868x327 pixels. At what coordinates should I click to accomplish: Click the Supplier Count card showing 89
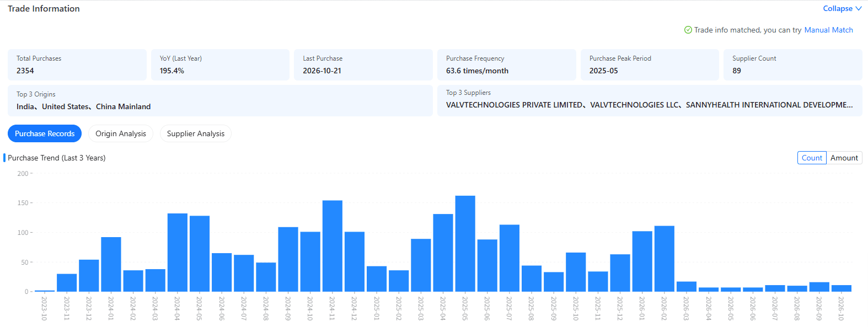tap(793, 65)
